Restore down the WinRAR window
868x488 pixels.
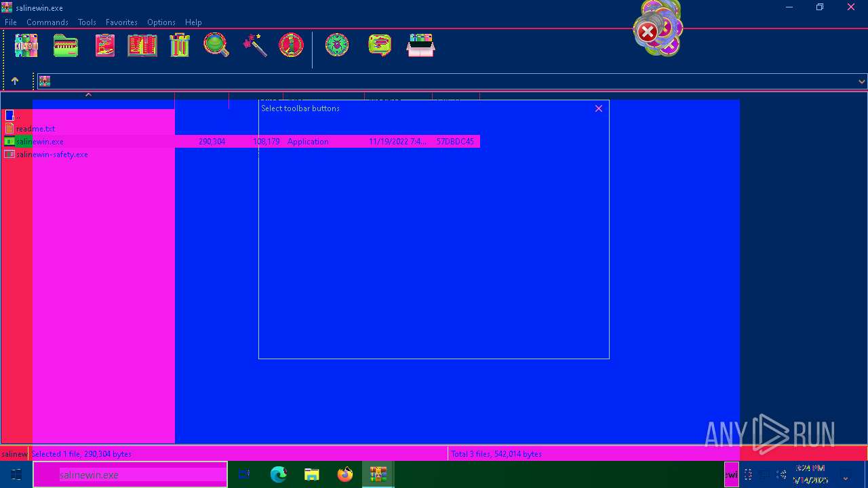click(820, 7)
